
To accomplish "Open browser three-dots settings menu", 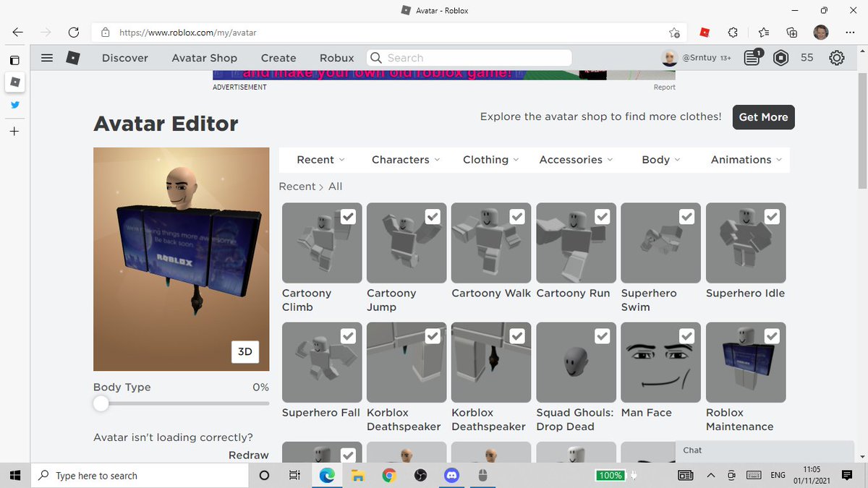I will [x=849, y=33].
